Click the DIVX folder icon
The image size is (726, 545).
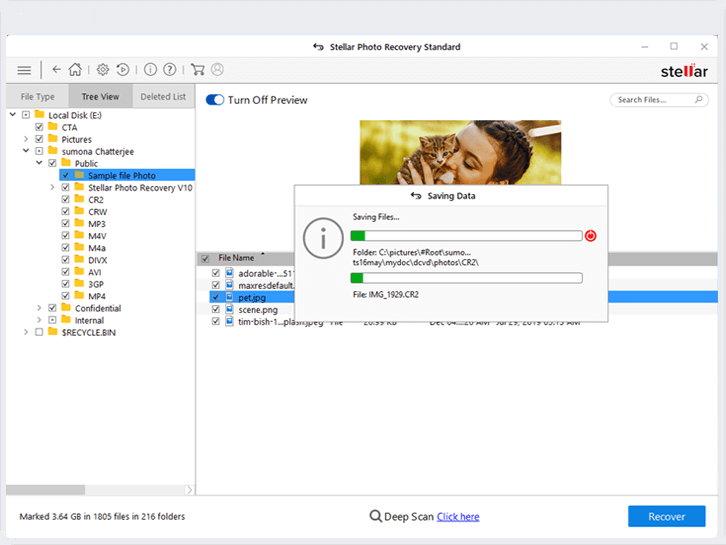79,259
